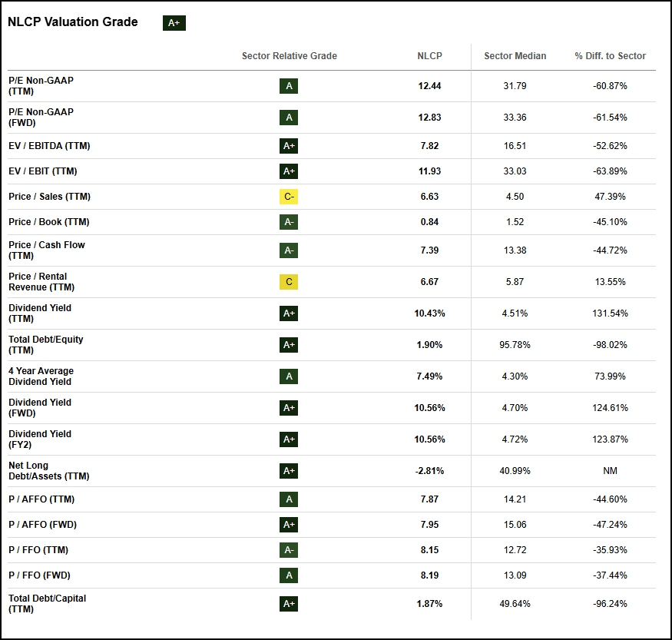
Task: Select the A badge for P / AFFO (TTM)
Action: (289, 499)
